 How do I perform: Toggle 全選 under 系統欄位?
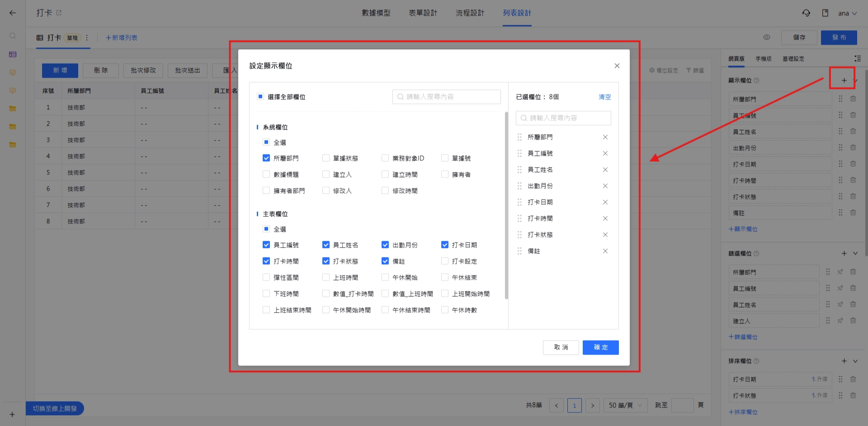(266, 142)
